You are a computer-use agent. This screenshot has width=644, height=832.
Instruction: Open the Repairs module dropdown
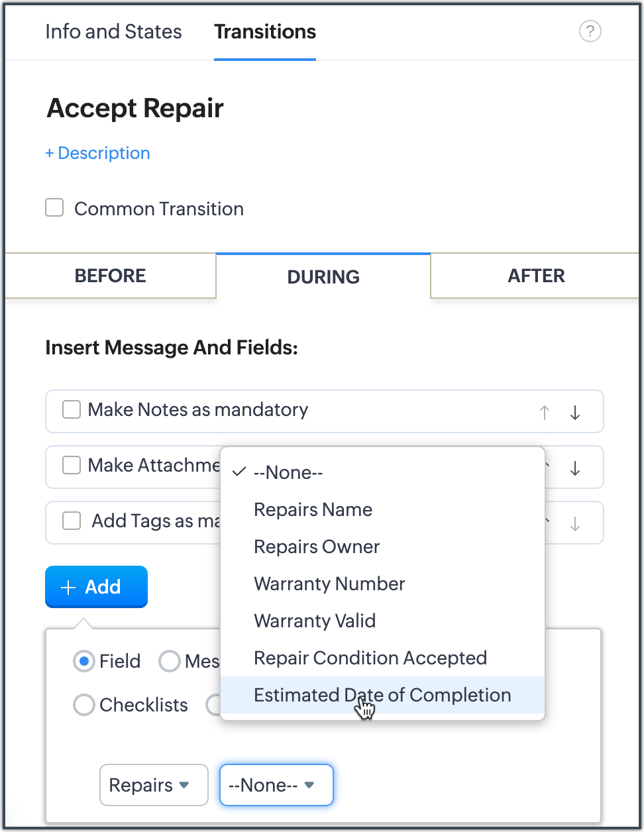[154, 785]
